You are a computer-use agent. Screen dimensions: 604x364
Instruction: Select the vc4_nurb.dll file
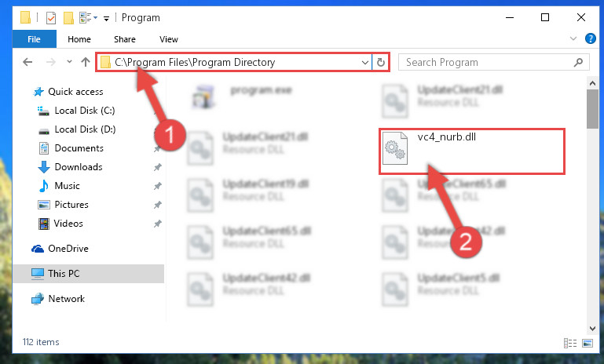[472, 151]
